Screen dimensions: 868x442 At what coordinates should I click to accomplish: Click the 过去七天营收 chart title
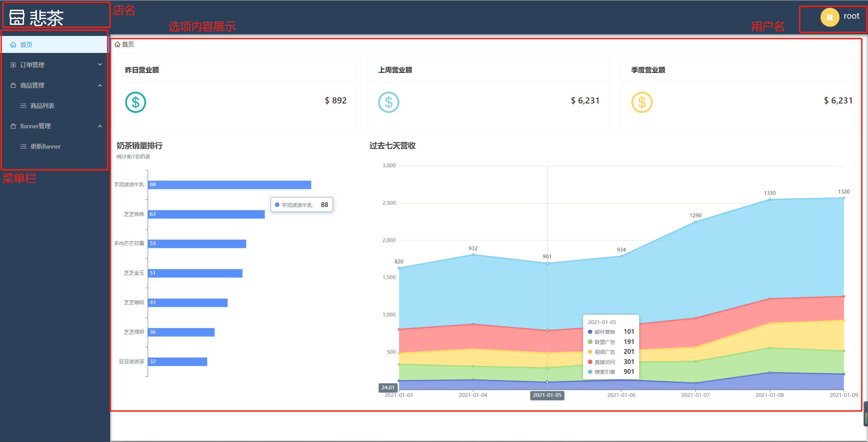pos(393,146)
